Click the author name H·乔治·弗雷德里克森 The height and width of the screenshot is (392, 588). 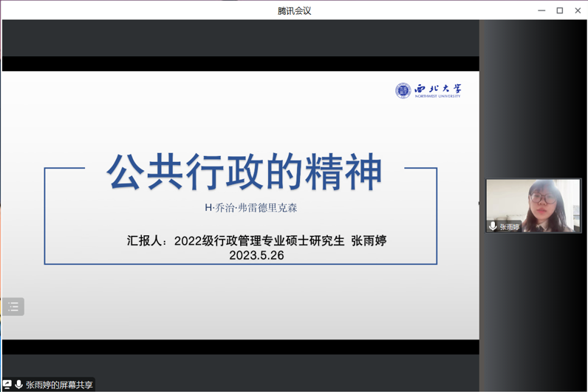(250, 208)
